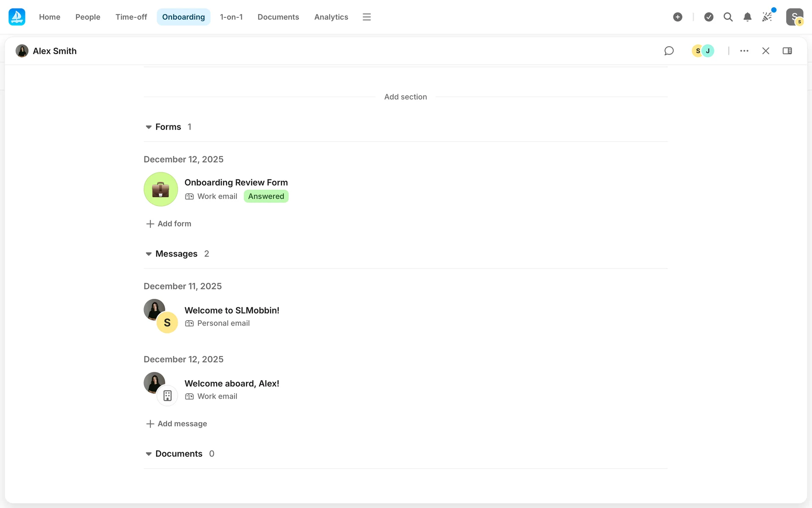Click the plus add icon in top bar
The height and width of the screenshot is (508, 812).
pos(678,17)
